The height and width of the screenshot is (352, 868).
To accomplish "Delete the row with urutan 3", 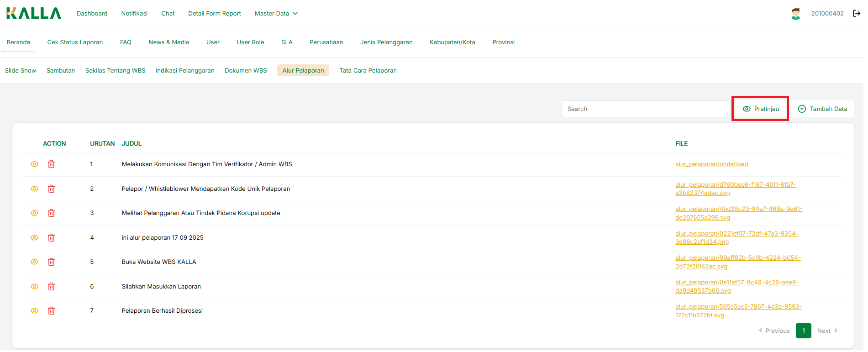I will (x=51, y=213).
